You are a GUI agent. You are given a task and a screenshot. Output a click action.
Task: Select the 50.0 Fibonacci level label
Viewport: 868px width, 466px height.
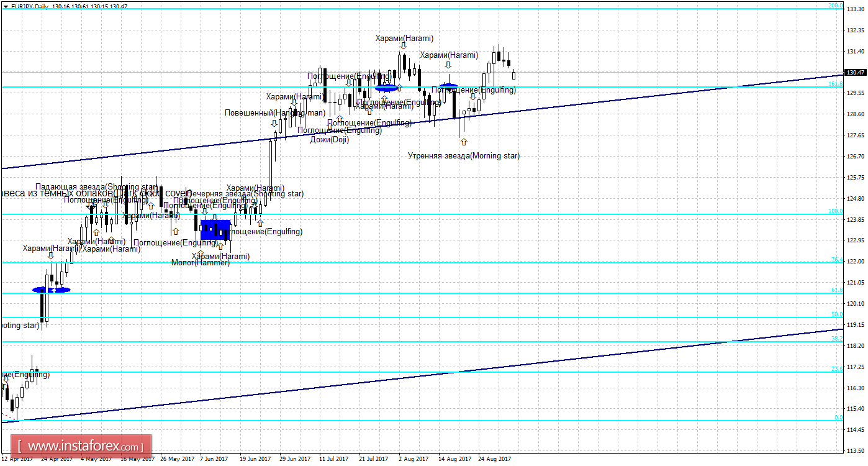click(x=836, y=314)
